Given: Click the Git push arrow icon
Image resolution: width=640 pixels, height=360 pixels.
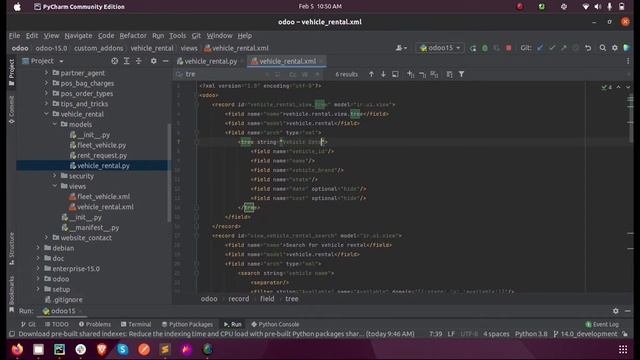Looking at the screenshot, I should (x=564, y=48).
